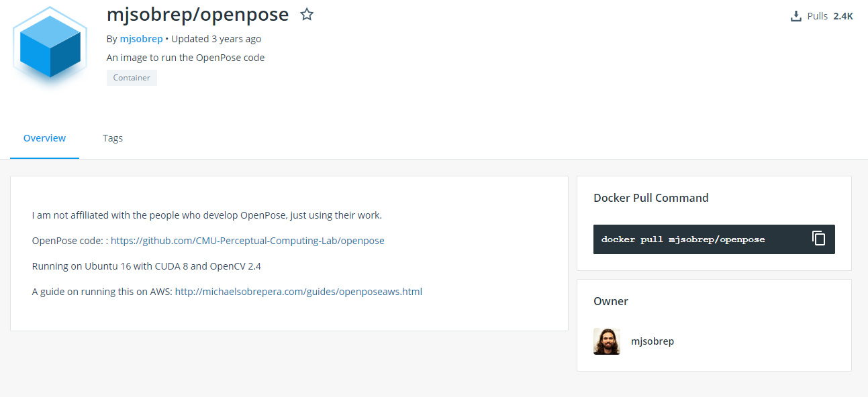This screenshot has height=397, width=868.
Task: Select the docker pull command text
Action: point(683,239)
